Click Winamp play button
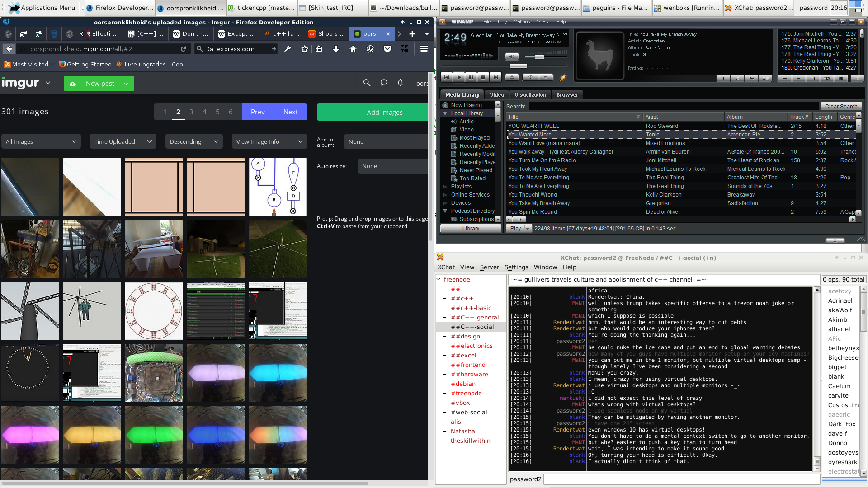This screenshot has height=488, width=868. [459, 77]
